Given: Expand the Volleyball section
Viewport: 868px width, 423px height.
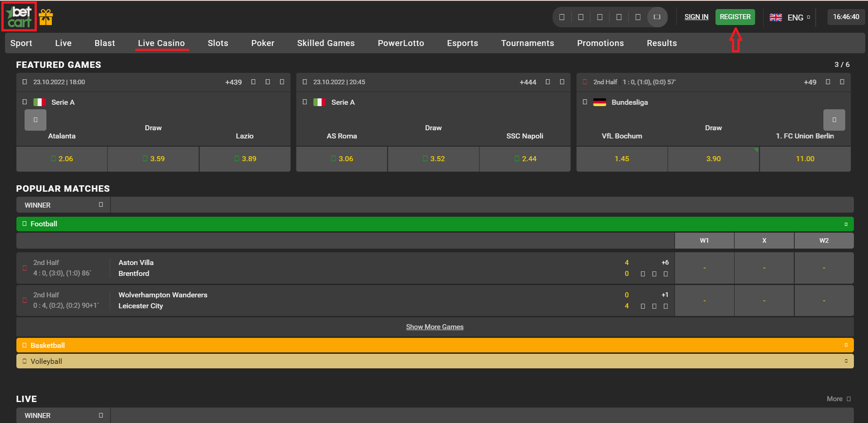Looking at the screenshot, I should 846,361.
